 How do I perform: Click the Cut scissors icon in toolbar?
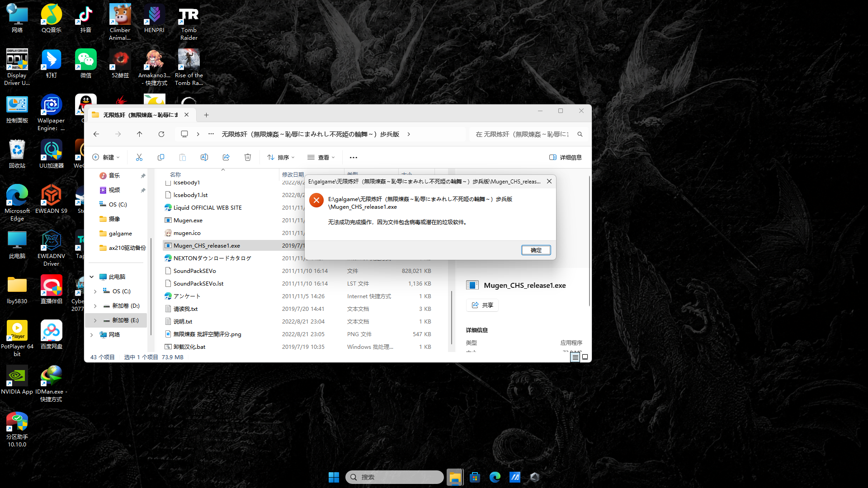[x=139, y=157]
